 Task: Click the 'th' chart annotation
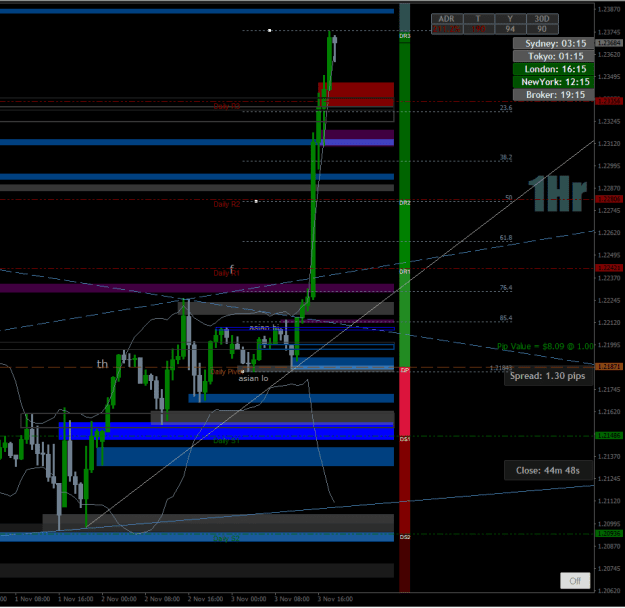[x=102, y=364]
